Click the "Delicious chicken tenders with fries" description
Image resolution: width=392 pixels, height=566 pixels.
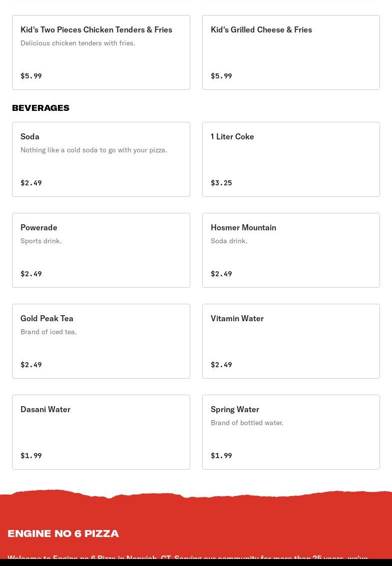click(78, 43)
